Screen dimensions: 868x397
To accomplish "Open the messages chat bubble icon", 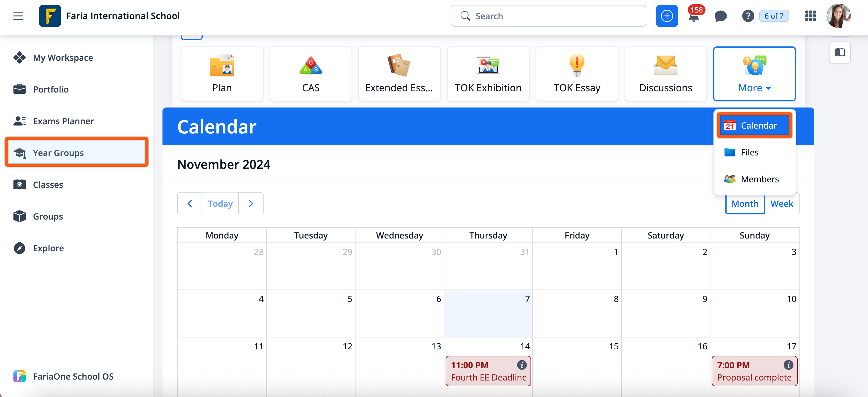I will [720, 16].
